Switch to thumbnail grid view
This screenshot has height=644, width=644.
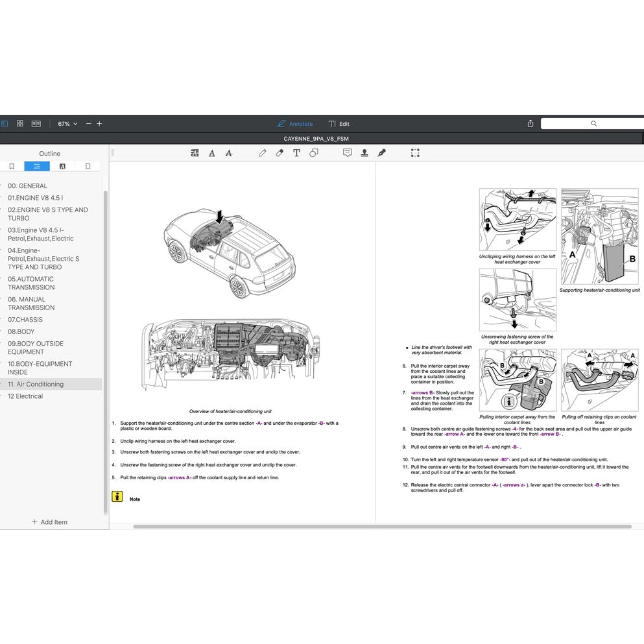(x=20, y=123)
